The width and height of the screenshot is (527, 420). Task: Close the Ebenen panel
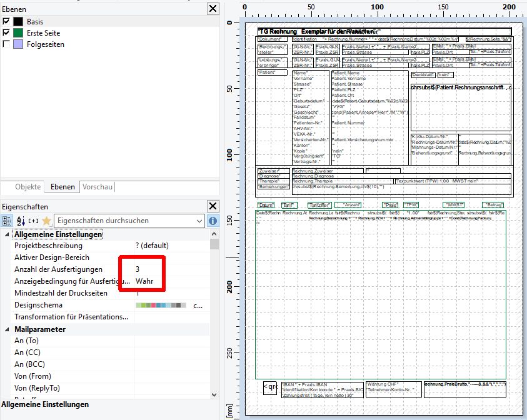[x=213, y=8]
